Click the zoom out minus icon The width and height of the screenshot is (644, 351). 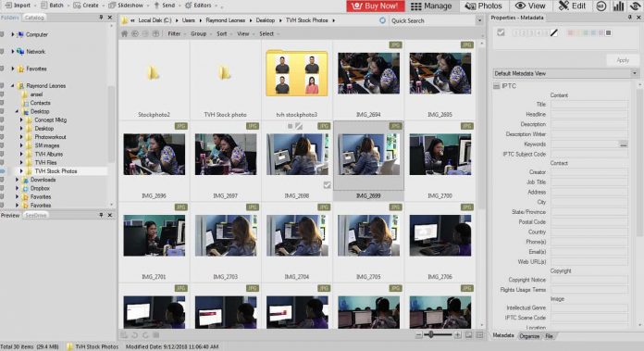(418, 335)
